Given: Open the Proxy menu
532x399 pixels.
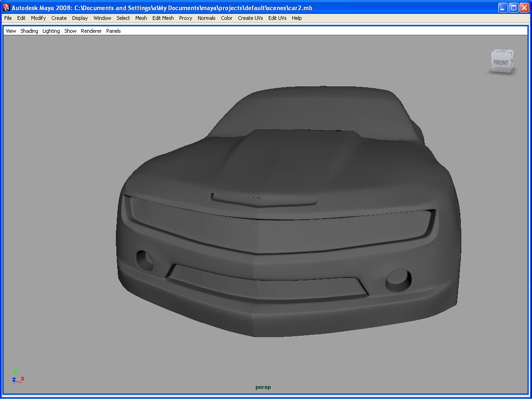Looking at the screenshot, I should tap(186, 18).
